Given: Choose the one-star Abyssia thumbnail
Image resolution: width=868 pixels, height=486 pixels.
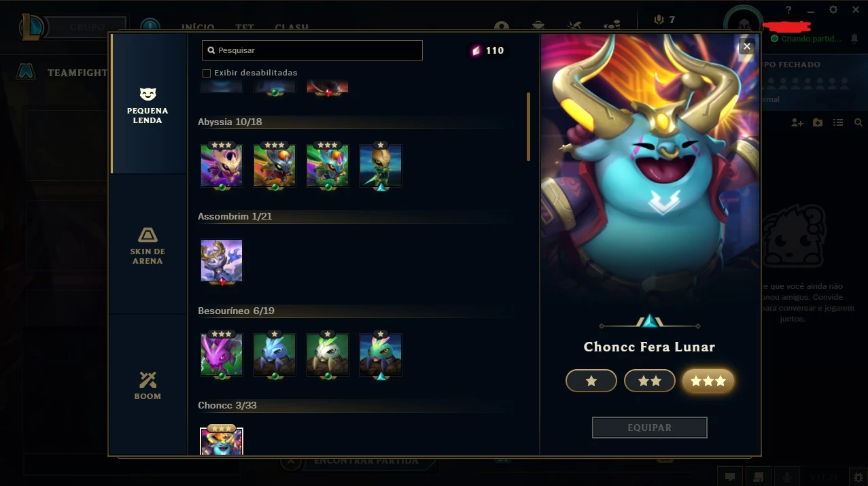Looking at the screenshot, I should point(381,165).
